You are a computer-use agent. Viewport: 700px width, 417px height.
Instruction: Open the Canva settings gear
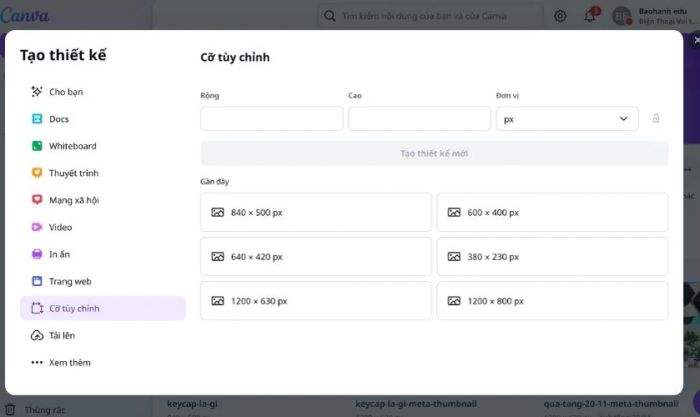[560, 16]
